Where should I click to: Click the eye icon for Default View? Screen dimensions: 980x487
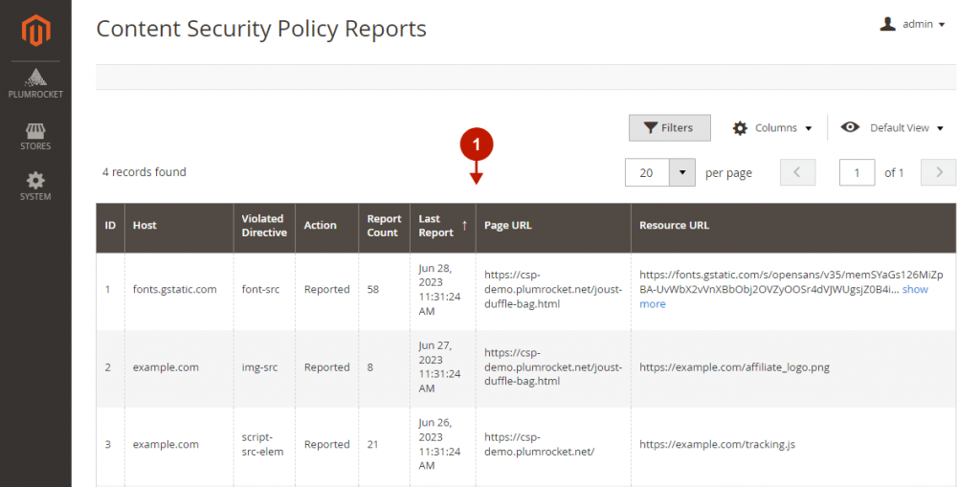click(x=850, y=127)
